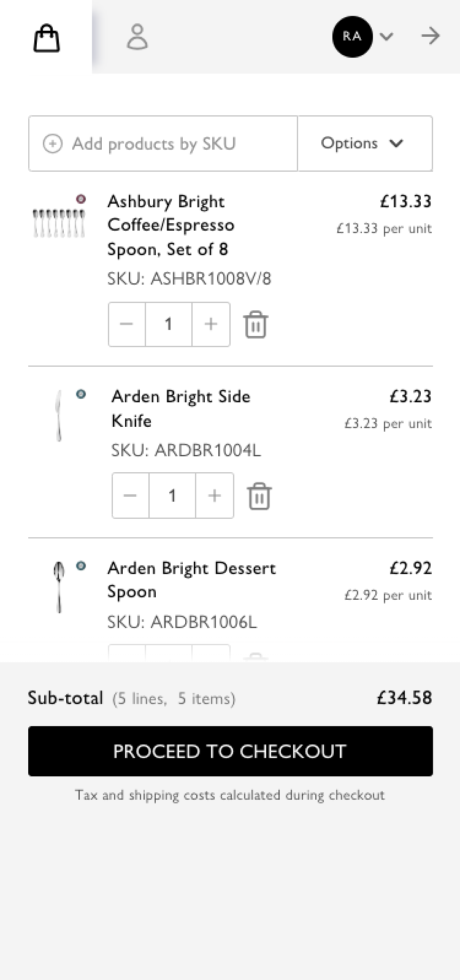Screen dimensions: 460x980
Task: Decrease quantity of Ashbury Coffee/Espresso Spoon
Action: (127, 324)
